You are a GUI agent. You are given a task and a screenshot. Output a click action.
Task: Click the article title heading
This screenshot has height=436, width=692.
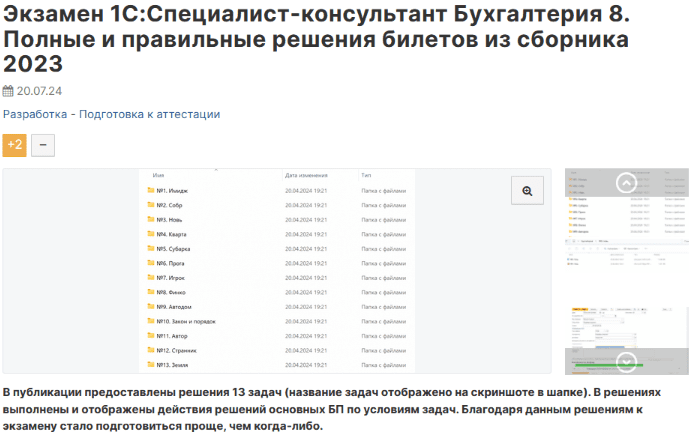click(316, 39)
